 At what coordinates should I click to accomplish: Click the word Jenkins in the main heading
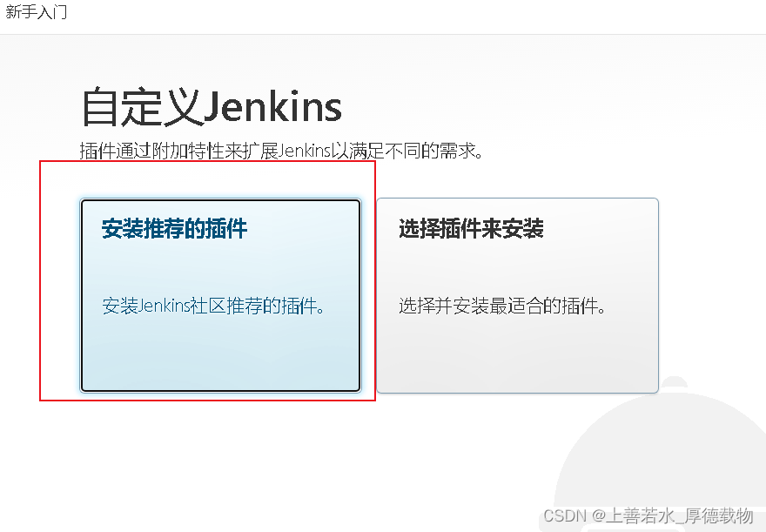coord(272,107)
